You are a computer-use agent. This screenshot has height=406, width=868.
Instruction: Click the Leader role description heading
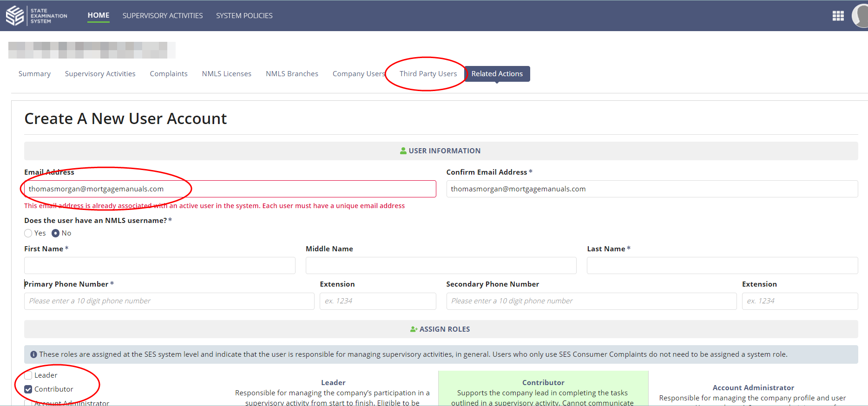tap(333, 383)
